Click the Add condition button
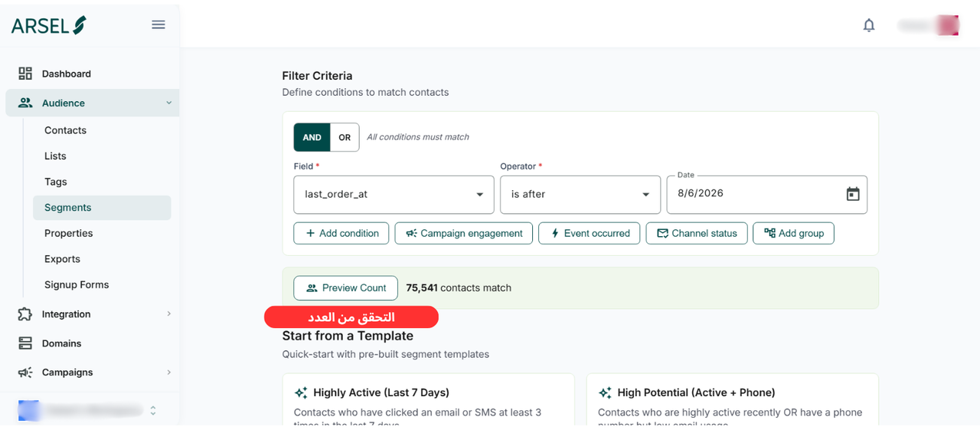Screen dimensions: 980x430 341,233
